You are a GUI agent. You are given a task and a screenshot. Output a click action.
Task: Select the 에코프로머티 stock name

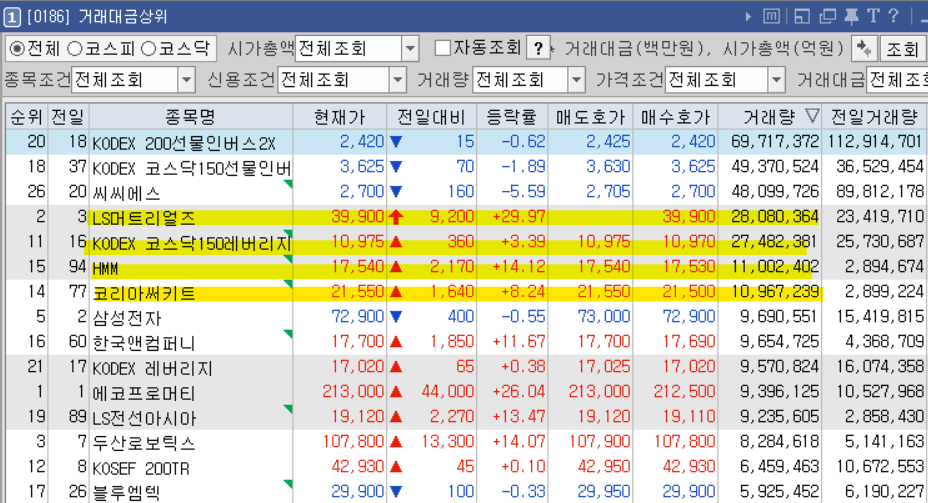pyautogui.click(x=144, y=393)
